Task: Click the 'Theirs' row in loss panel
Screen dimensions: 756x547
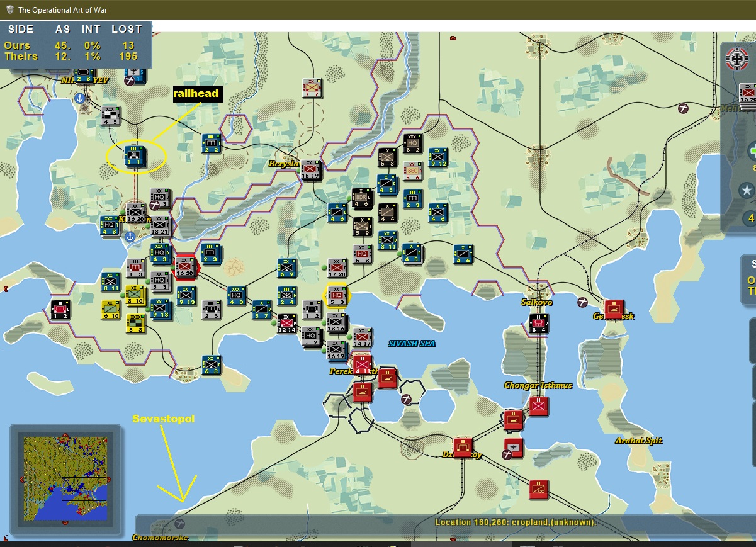Action: [x=71, y=56]
